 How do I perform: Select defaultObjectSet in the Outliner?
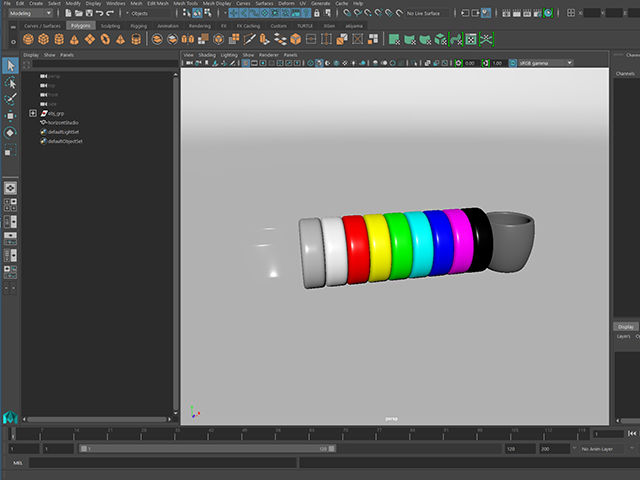65,141
